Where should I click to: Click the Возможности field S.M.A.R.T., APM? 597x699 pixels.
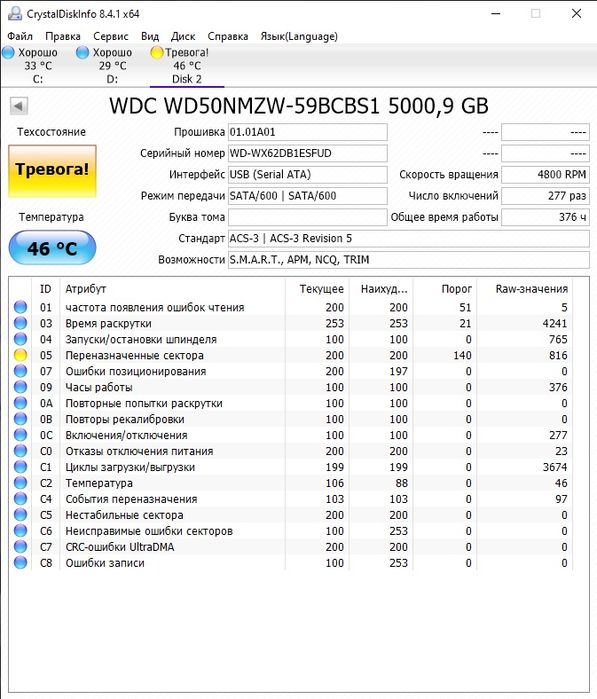pyautogui.click(x=409, y=259)
